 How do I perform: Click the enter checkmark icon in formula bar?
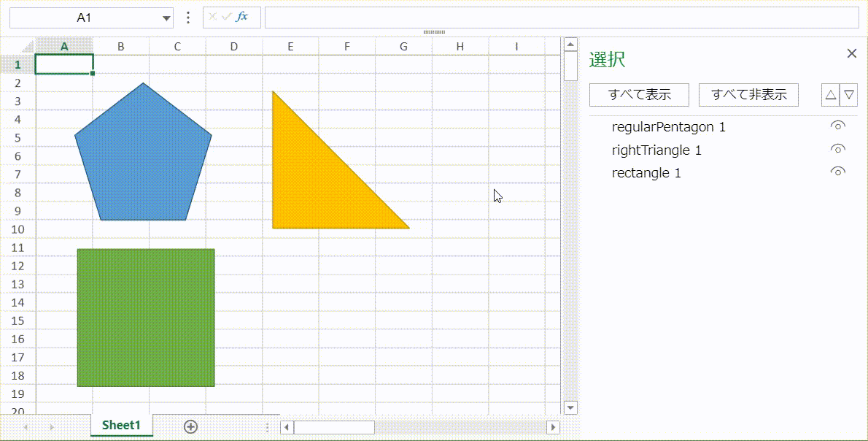227,18
